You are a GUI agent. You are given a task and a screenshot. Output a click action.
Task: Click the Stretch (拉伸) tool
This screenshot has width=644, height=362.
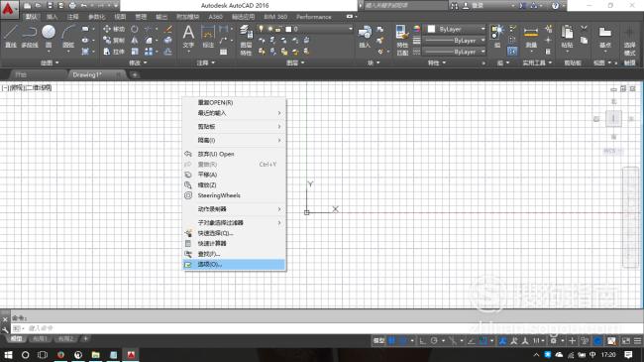tap(114, 52)
